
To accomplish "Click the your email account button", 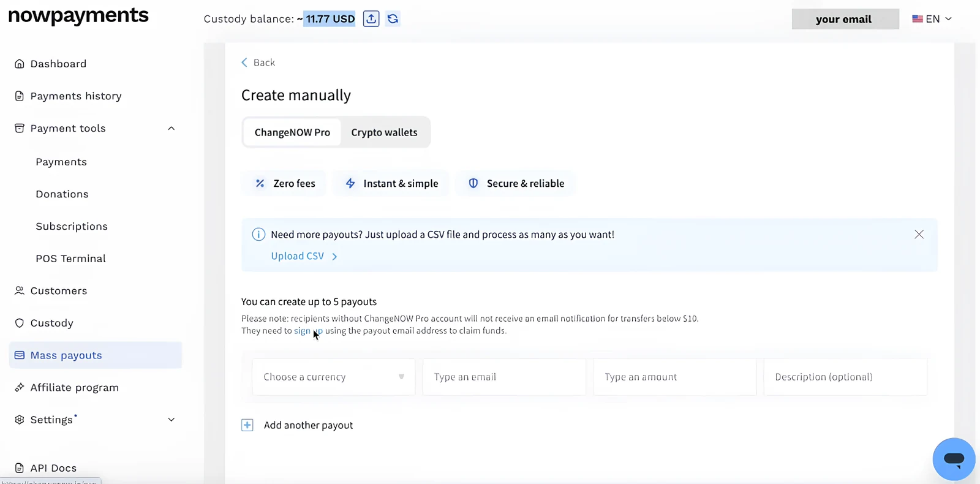I will tap(845, 19).
